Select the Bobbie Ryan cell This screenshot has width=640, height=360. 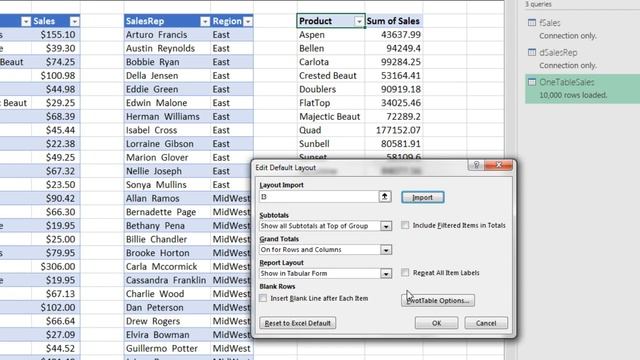[167, 62]
